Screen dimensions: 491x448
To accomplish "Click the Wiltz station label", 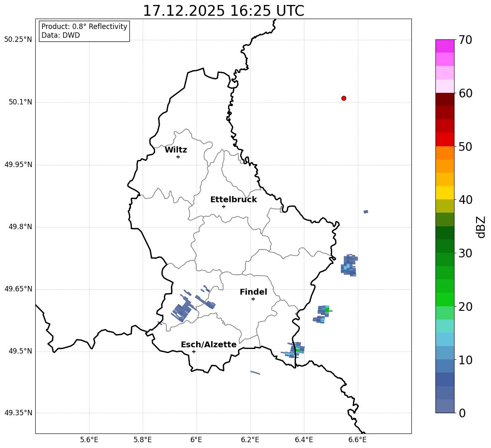I will click(x=176, y=150).
